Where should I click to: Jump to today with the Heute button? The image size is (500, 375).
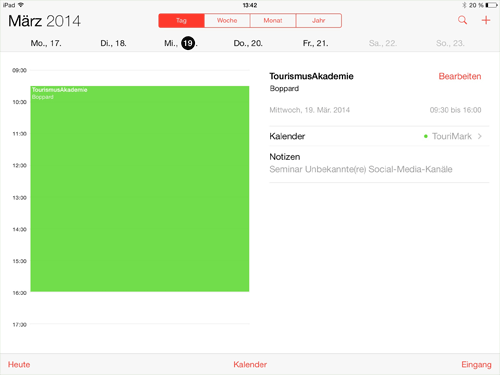[19, 364]
